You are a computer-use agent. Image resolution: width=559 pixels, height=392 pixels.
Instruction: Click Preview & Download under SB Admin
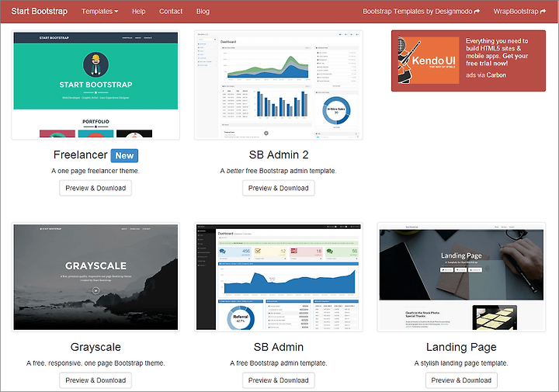[279, 380]
